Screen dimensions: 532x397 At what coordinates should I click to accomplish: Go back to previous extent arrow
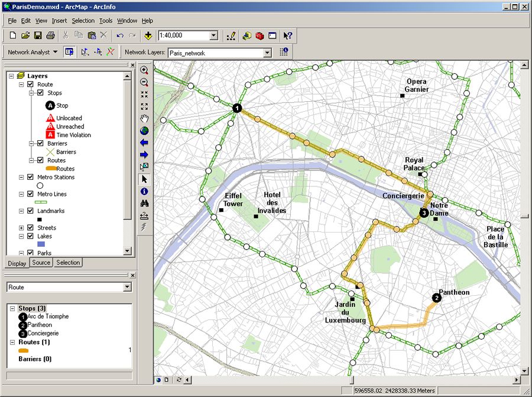point(144,143)
